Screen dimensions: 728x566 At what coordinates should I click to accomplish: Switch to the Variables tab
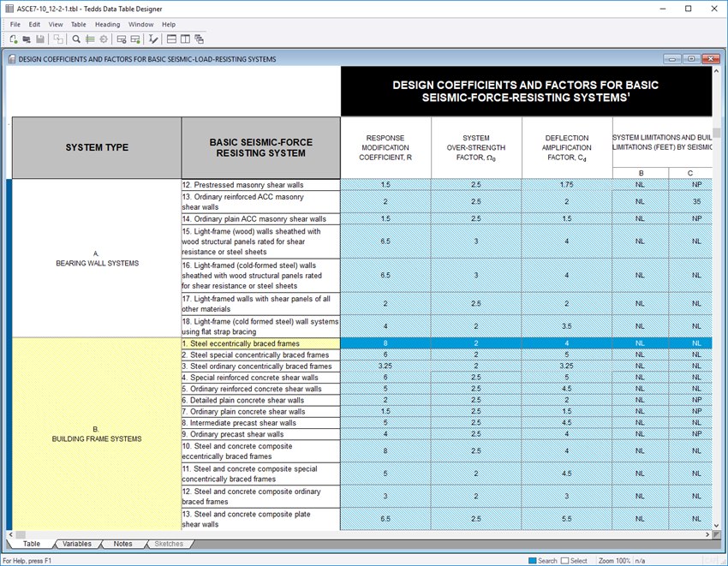[77, 543]
